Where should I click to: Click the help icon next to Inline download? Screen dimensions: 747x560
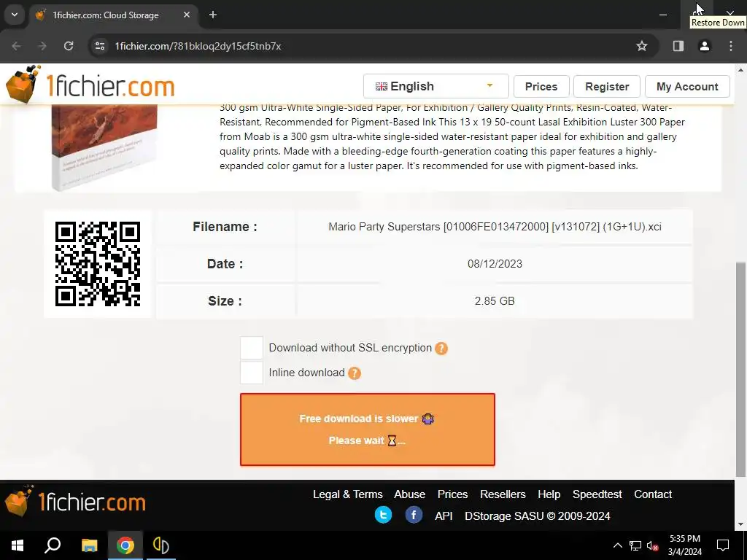click(355, 373)
